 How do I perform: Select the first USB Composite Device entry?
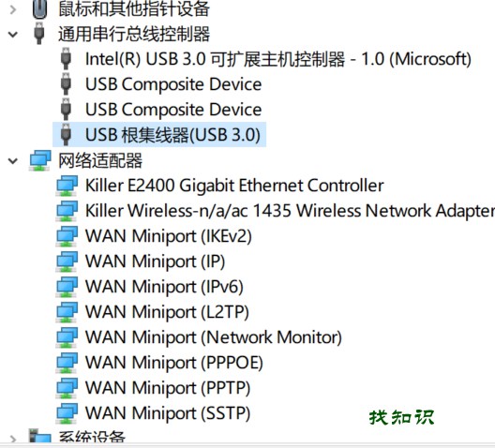coord(173,84)
